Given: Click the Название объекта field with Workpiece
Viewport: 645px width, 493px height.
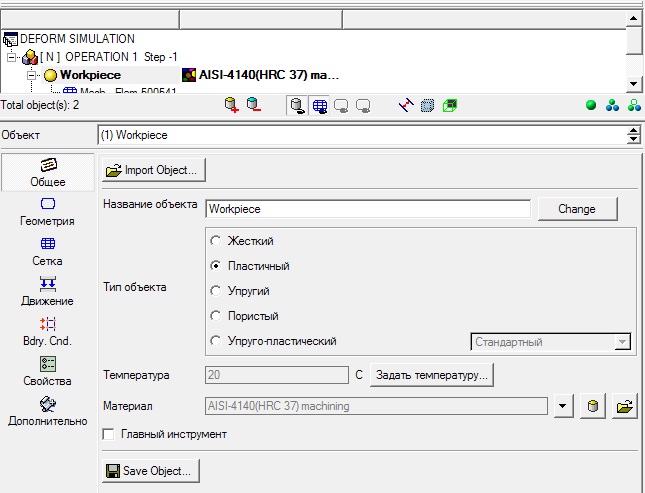Looking at the screenshot, I should pos(368,209).
